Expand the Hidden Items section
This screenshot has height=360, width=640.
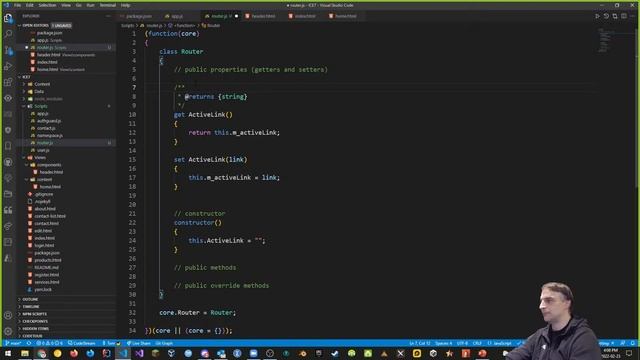[x=36, y=329]
